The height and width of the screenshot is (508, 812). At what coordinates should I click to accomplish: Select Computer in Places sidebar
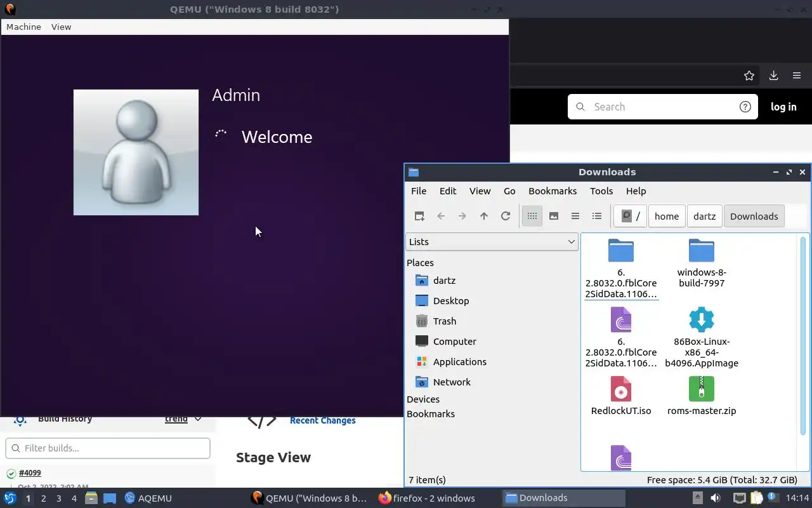[445, 341]
